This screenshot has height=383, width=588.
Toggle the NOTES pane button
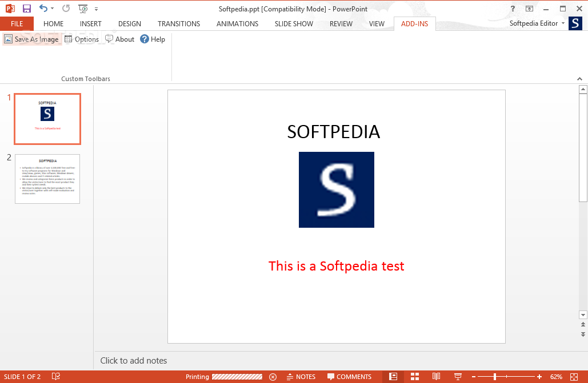pos(301,377)
